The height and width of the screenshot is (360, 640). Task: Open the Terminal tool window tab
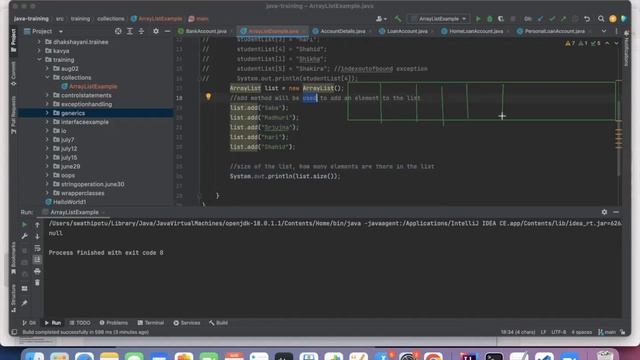(151, 322)
